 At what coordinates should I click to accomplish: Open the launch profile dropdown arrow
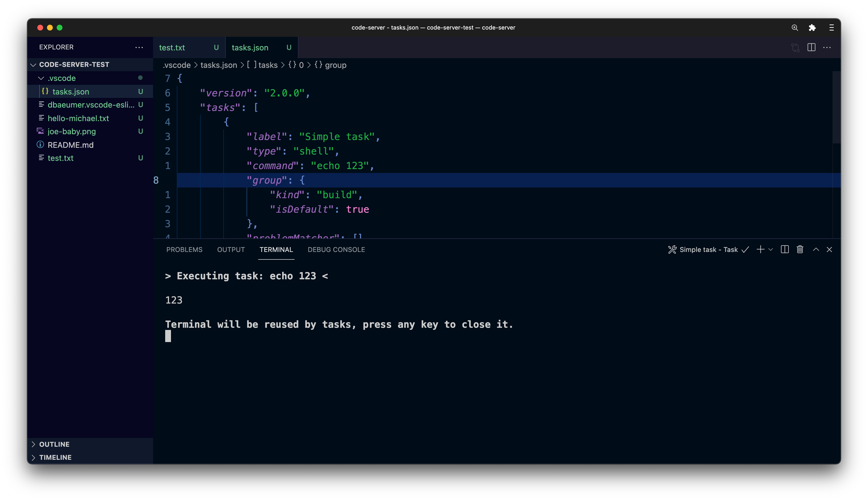771,250
